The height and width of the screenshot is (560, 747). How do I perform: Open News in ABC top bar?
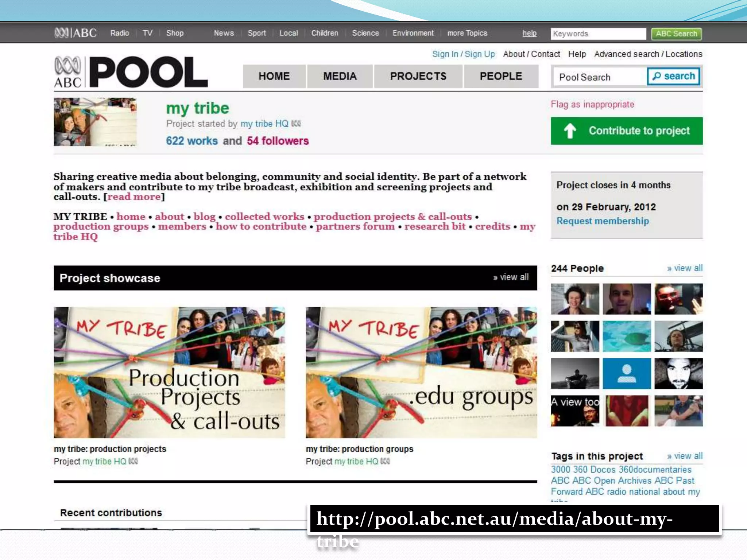[x=224, y=33]
